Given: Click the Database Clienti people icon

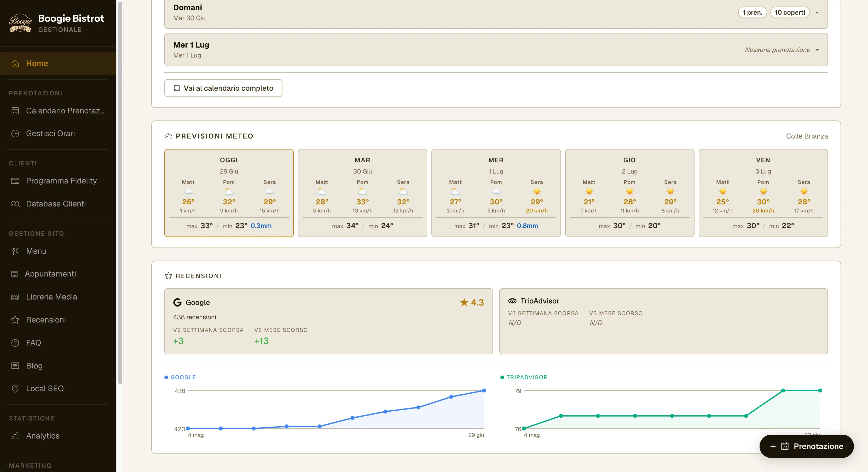Looking at the screenshot, I should click(15, 204).
